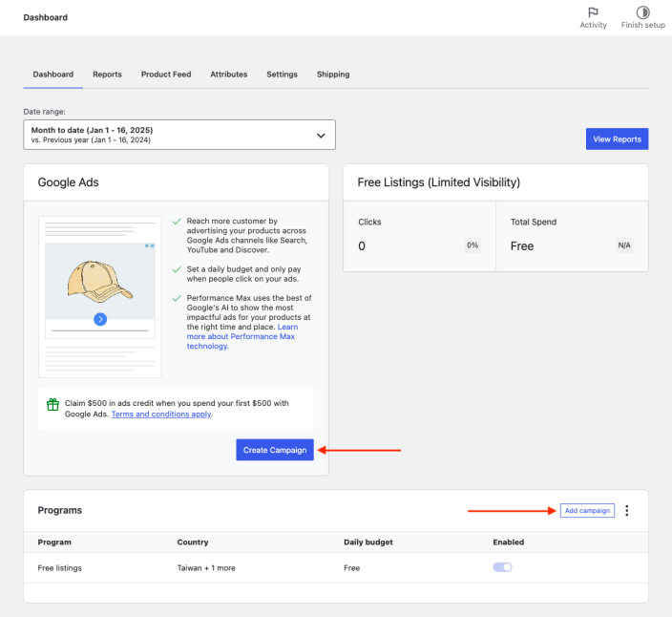Click the gift icon beside ads credit
This screenshot has height=617, width=672.
pos(53,405)
